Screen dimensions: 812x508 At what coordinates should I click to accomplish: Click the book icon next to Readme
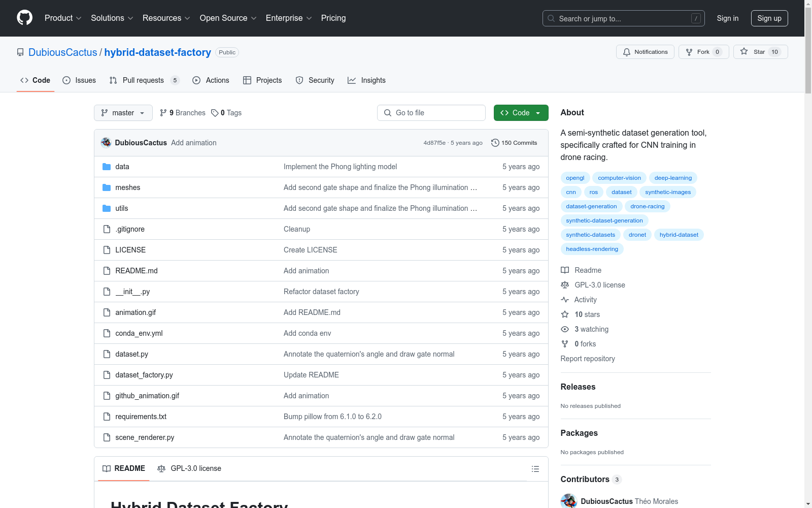pos(565,270)
